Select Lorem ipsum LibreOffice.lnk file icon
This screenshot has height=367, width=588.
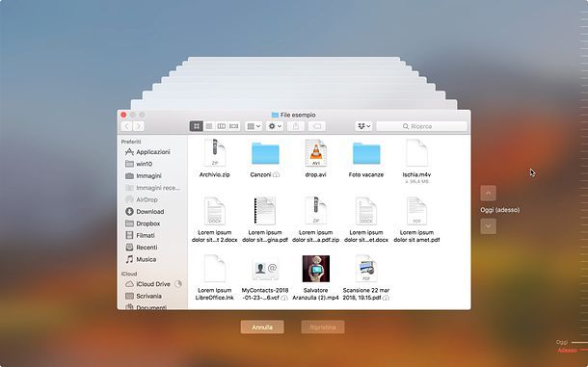215,269
